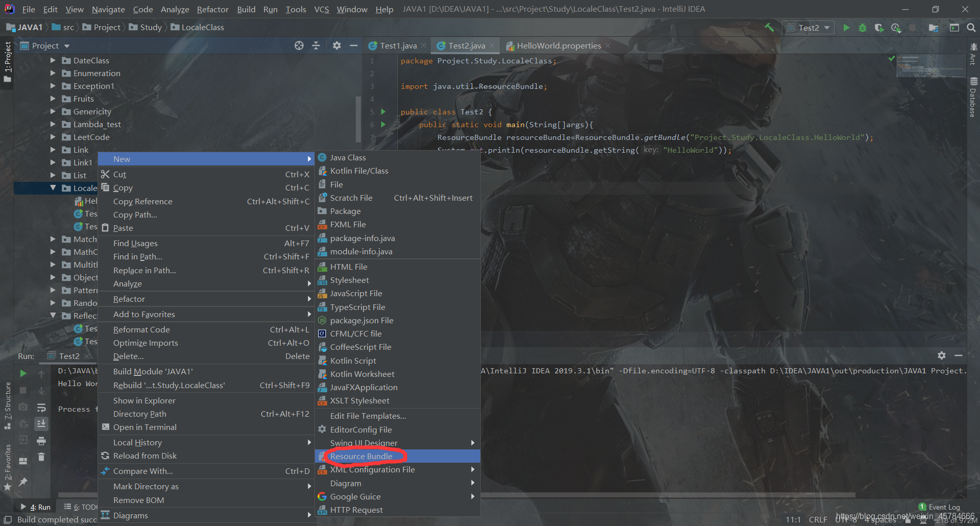Click Open in Terminal entry

(x=206, y=427)
